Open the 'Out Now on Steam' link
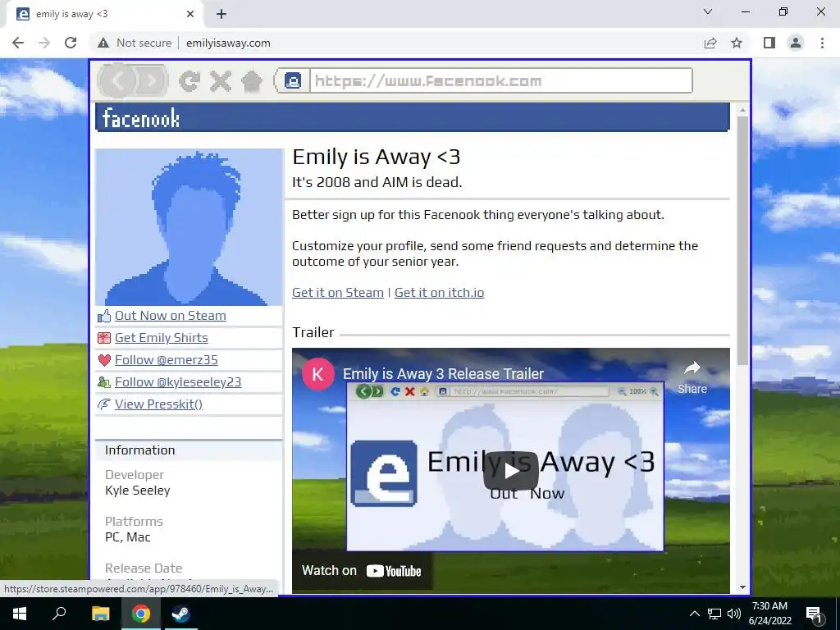Viewport: 840px width, 630px height. coord(171,316)
